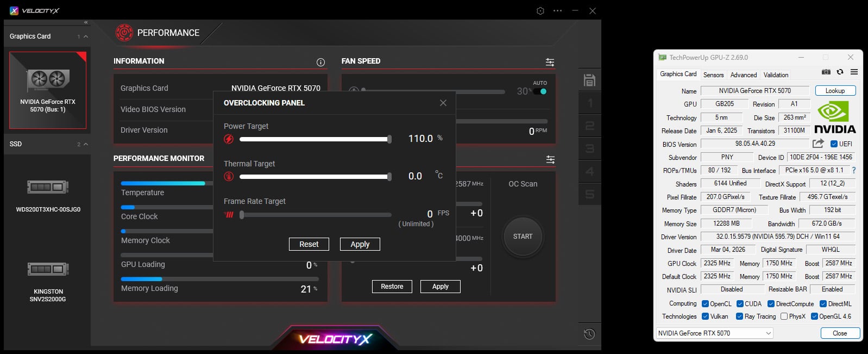The width and height of the screenshot is (868, 354).
Task: Toggle the fan AUTO switch
Action: click(x=540, y=91)
